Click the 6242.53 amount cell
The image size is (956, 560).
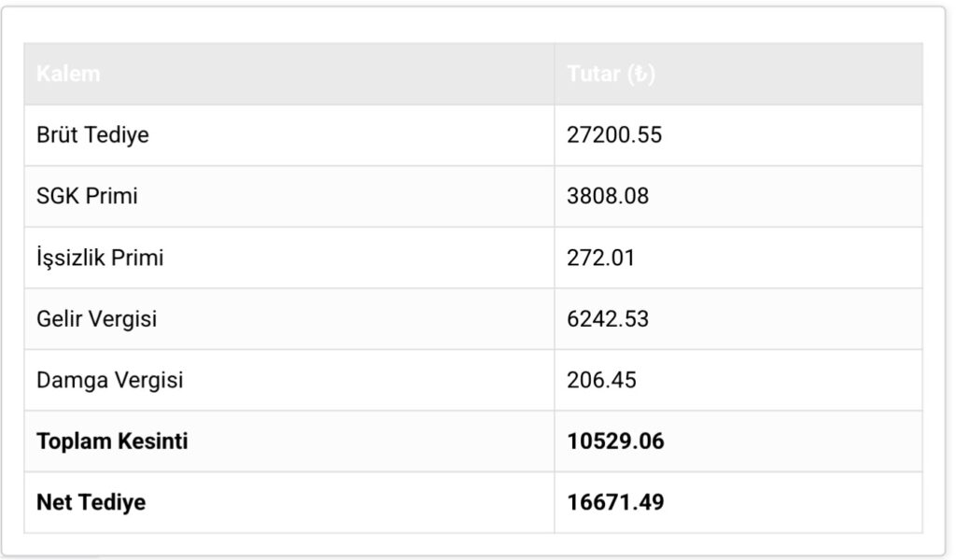607,319
